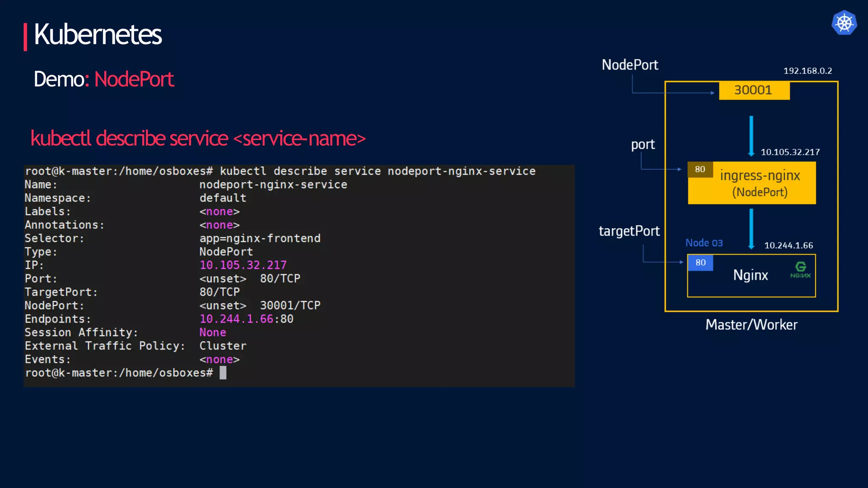Click the kubectl describe service heading
868x488 pixels.
click(198, 139)
